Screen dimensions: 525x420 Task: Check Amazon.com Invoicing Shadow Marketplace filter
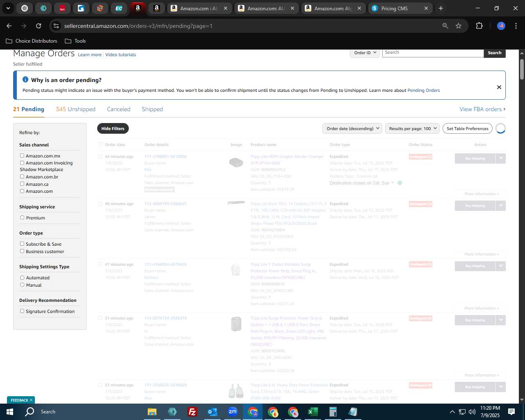pyautogui.click(x=22, y=162)
